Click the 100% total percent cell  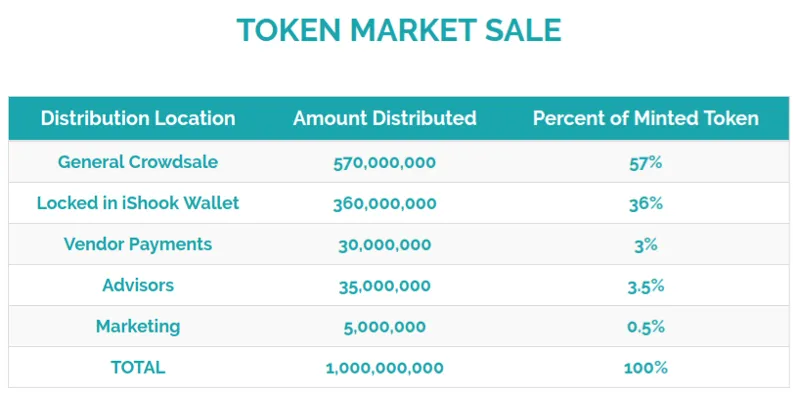pyautogui.click(x=646, y=368)
